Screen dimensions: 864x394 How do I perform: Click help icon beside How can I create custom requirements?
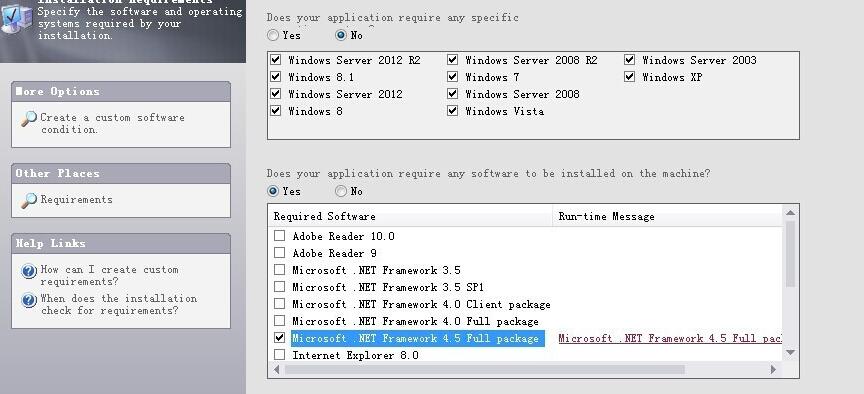(x=29, y=271)
